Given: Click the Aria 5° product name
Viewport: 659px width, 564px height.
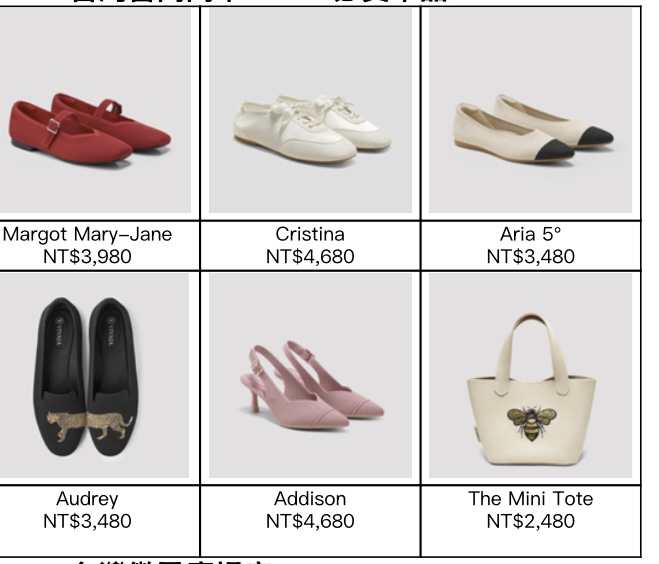Looking at the screenshot, I should (530, 234).
